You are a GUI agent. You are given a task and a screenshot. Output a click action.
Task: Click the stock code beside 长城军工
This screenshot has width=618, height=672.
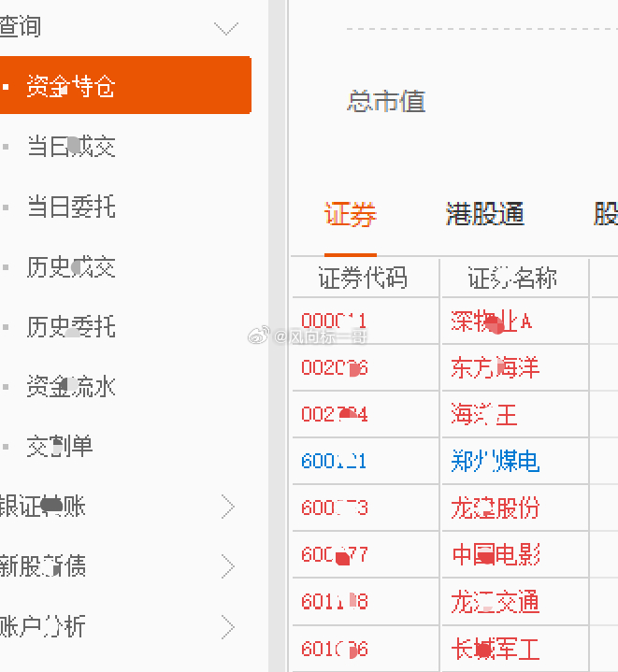335,650
